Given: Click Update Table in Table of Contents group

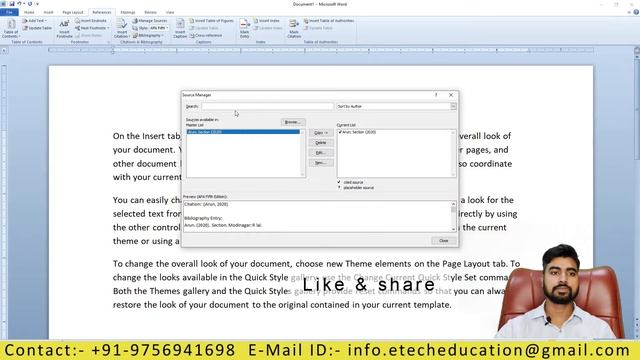Looking at the screenshot, I should pos(37,28).
